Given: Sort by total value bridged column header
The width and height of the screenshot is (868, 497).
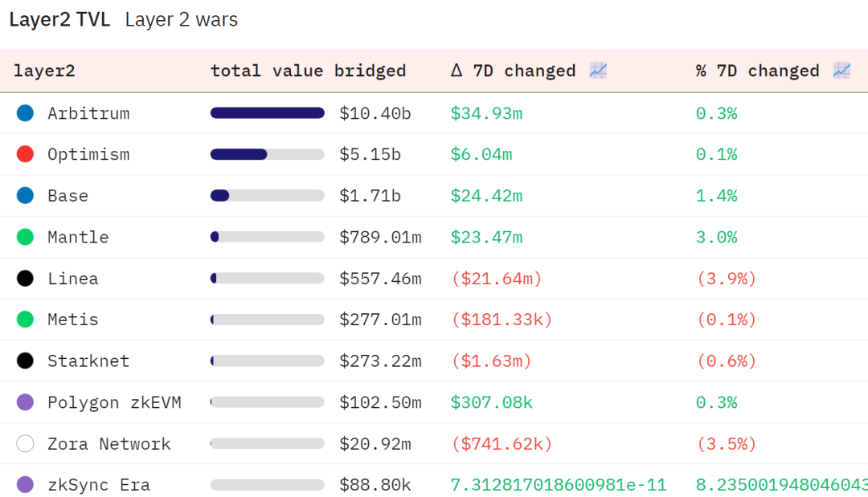Looking at the screenshot, I should pyautogui.click(x=309, y=71).
